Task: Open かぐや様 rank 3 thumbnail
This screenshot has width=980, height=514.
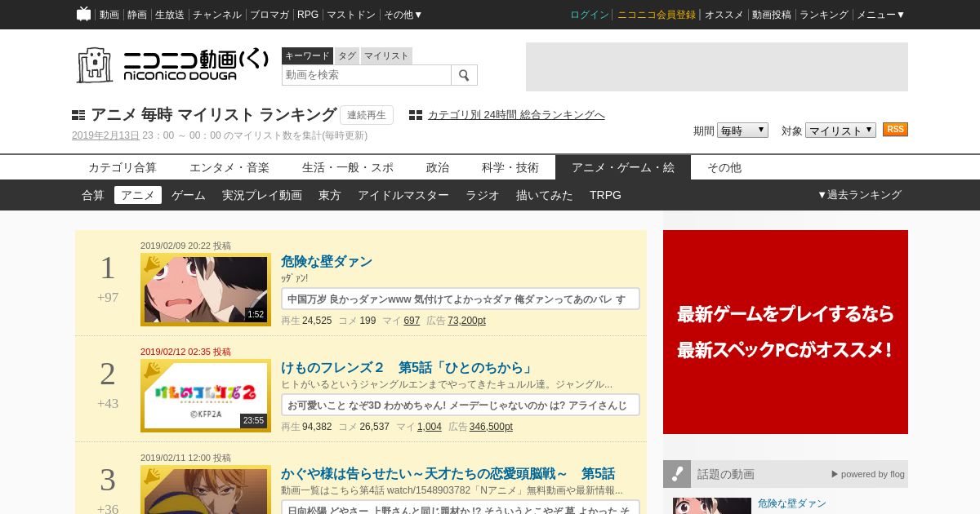Action: (x=206, y=490)
